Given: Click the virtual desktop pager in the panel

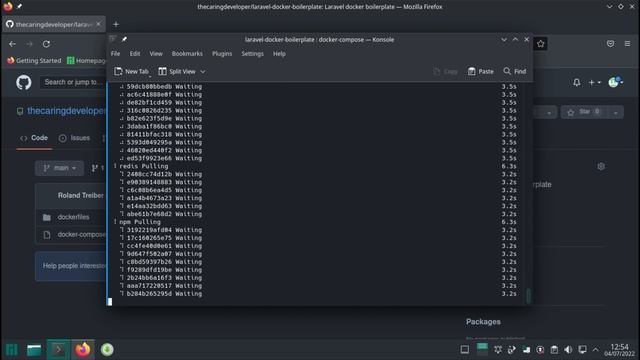Looking at the screenshot, I should pos(482,349).
